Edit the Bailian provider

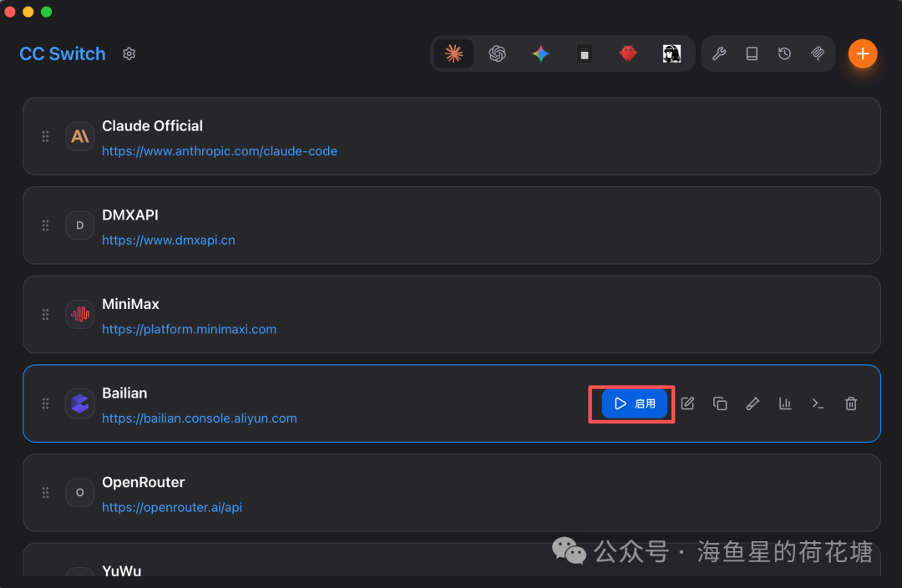688,403
